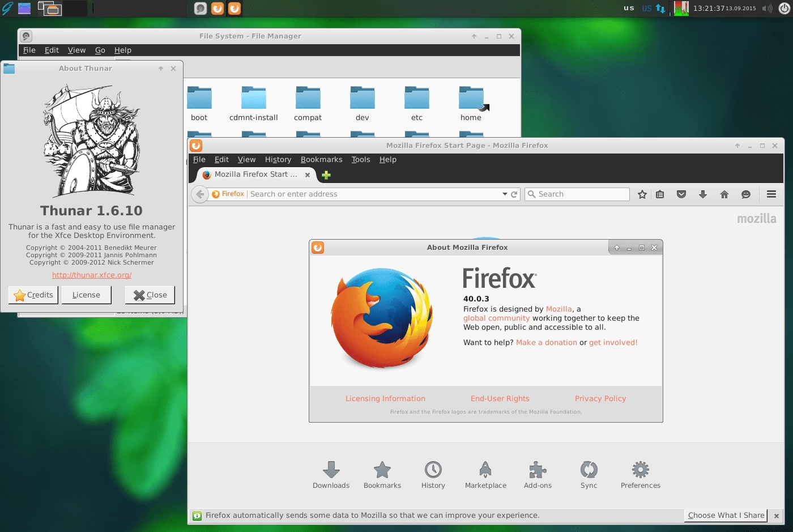
Task: Open Downloads shortcut on start page
Action: (x=331, y=475)
